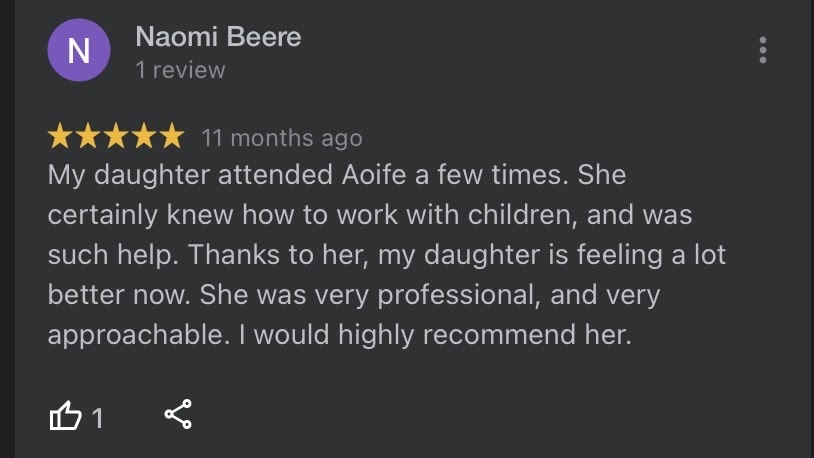Viewport: 814px width, 458px height.
Task: Click the fifth gold rating star
Action: click(172, 136)
